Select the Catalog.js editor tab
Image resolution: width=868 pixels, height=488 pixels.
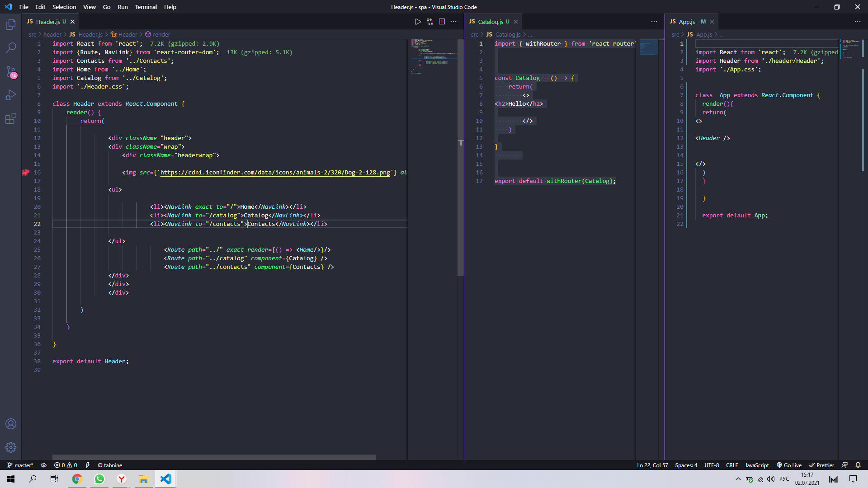[494, 22]
